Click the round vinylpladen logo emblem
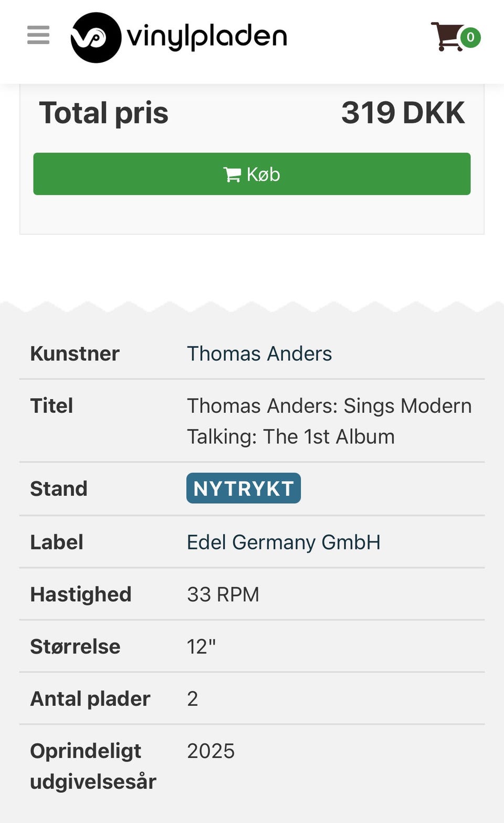The width and height of the screenshot is (504, 823). tap(96, 38)
